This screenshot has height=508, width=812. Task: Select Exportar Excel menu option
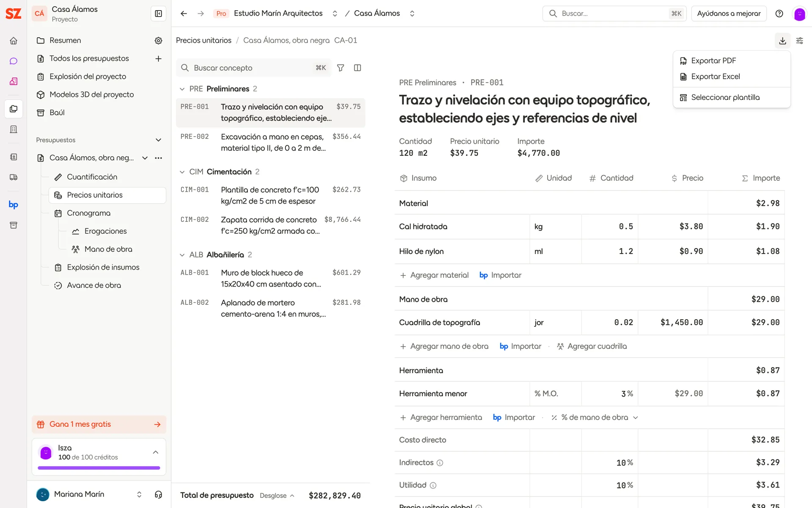731,77
